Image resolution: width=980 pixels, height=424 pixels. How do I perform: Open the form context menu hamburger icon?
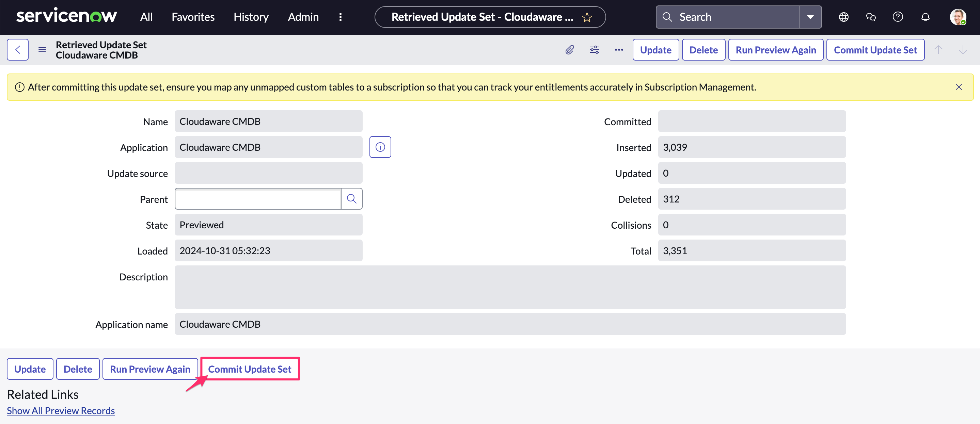pos(42,49)
